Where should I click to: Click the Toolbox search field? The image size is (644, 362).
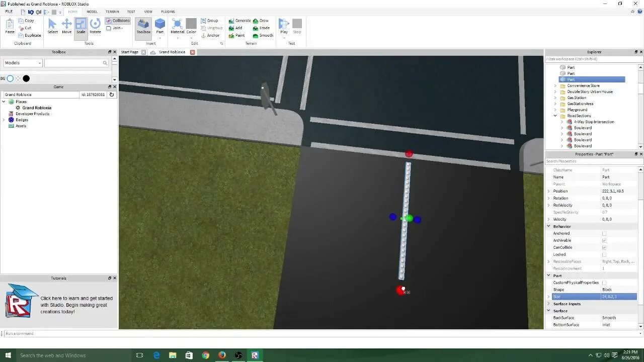pyautogui.click(x=76, y=63)
